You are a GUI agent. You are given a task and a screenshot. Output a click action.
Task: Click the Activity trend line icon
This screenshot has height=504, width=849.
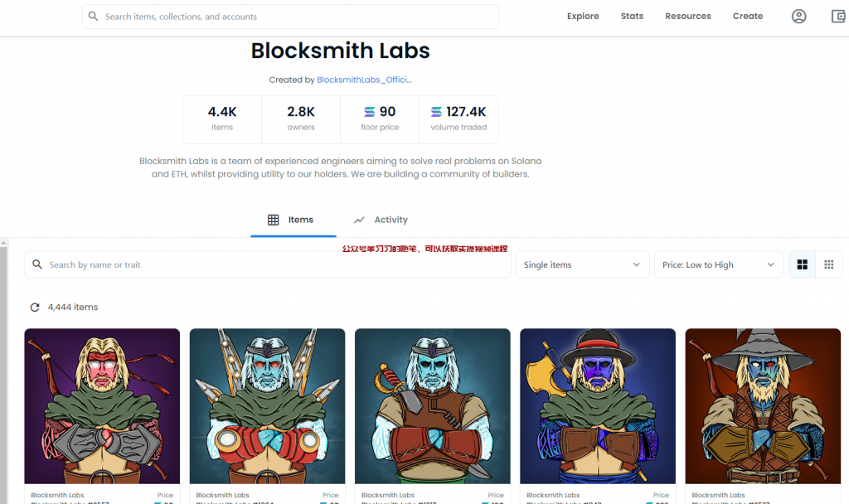(359, 220)
